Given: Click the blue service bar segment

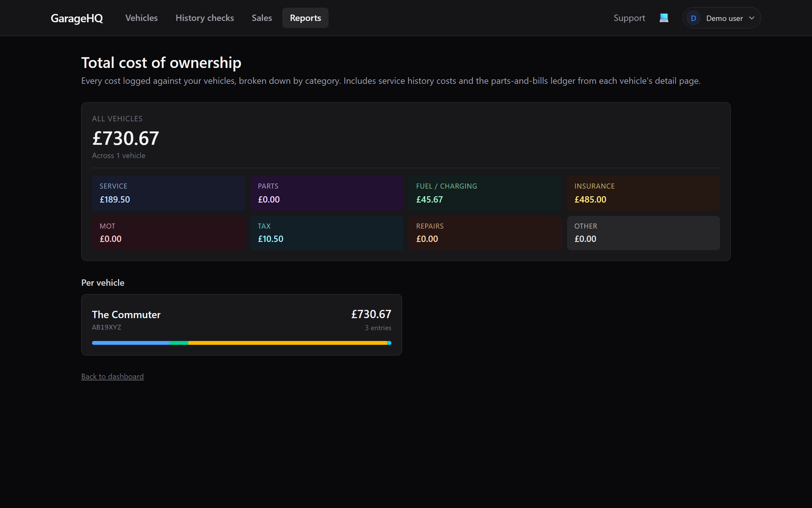Looking at the screenshot, I should pyautogui.click(x=131, y=343).
